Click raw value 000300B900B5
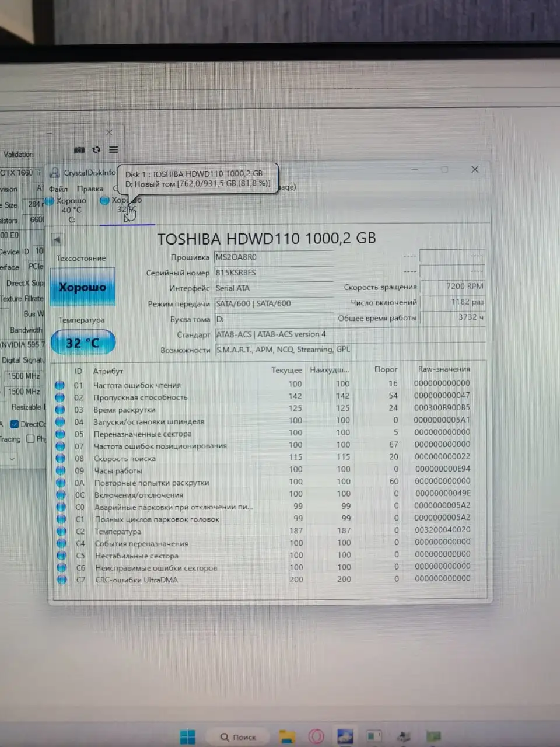The image size is (560, 747). coord(442,407)
